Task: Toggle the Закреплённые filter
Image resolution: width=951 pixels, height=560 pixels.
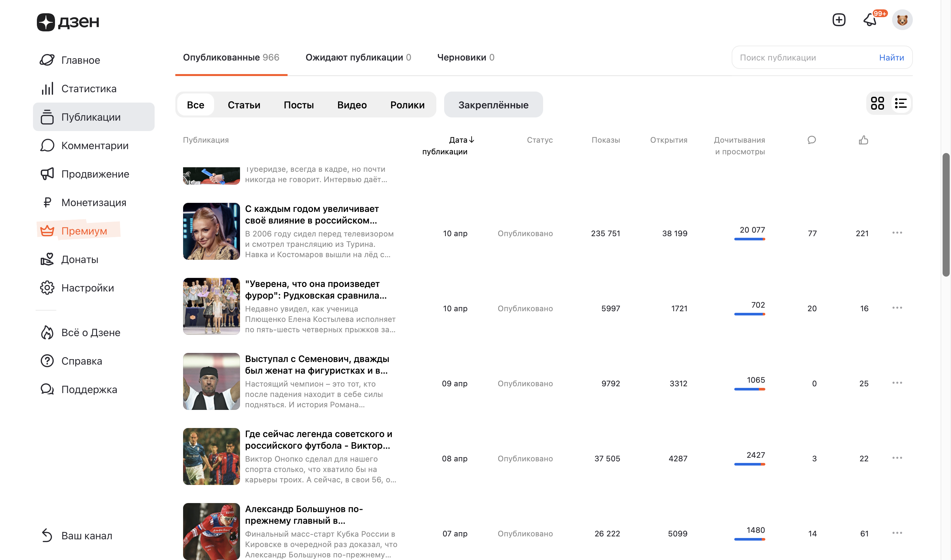Action: 493,105
